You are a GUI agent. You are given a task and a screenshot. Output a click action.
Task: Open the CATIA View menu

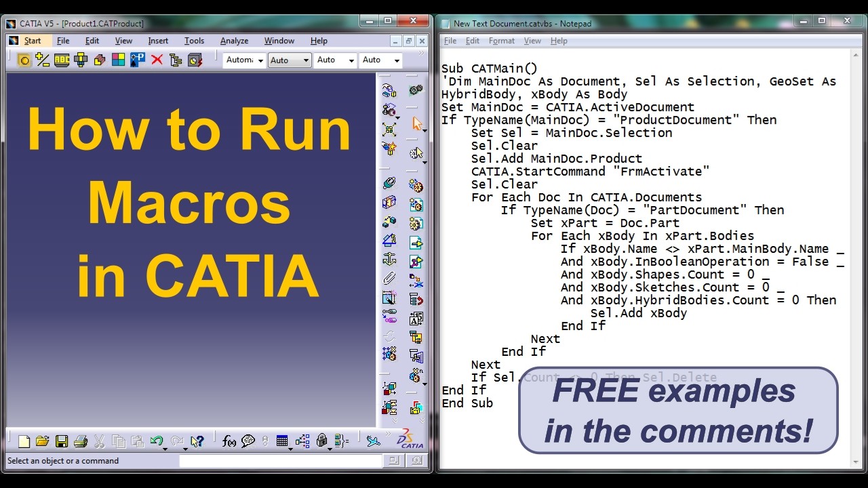click(123, 41)
